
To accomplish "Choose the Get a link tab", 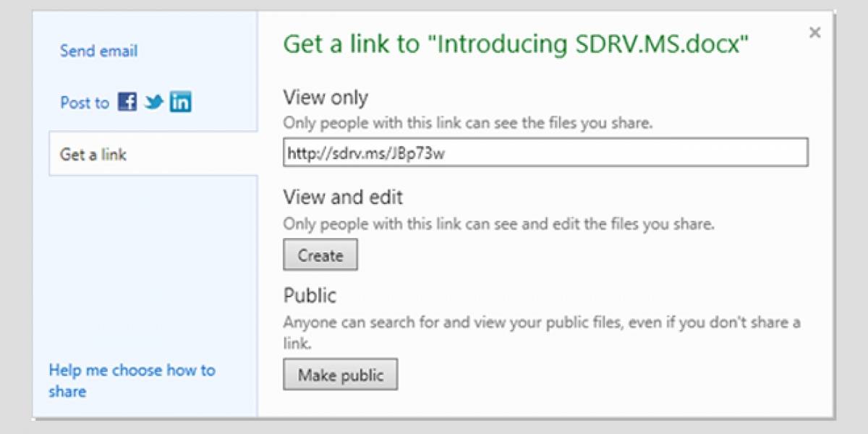I will [153, 154].
